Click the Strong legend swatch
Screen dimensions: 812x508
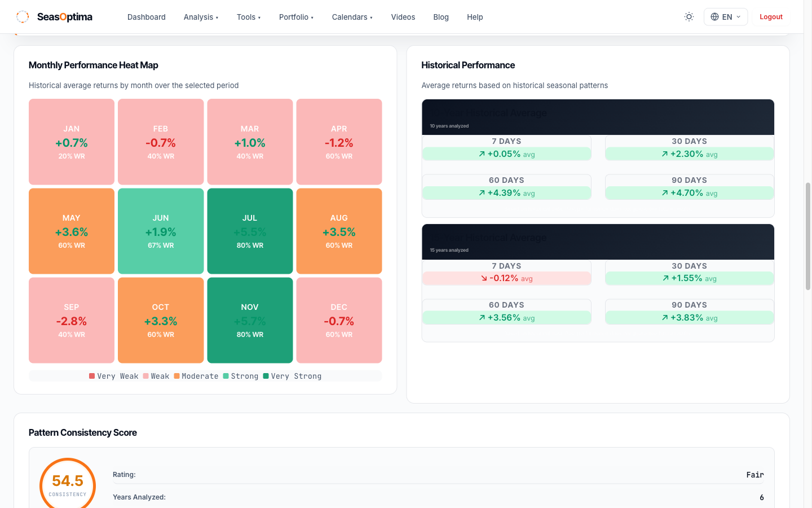point(226,376)
